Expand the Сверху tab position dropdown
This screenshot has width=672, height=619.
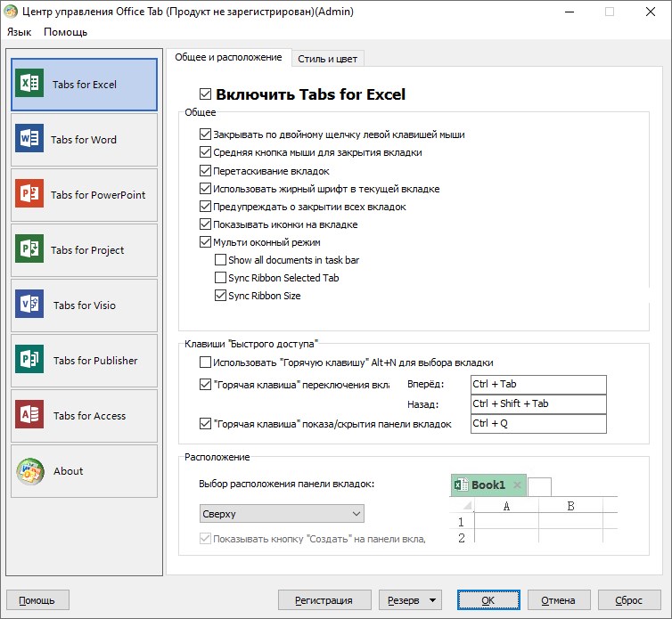click(x=282, y=514)
